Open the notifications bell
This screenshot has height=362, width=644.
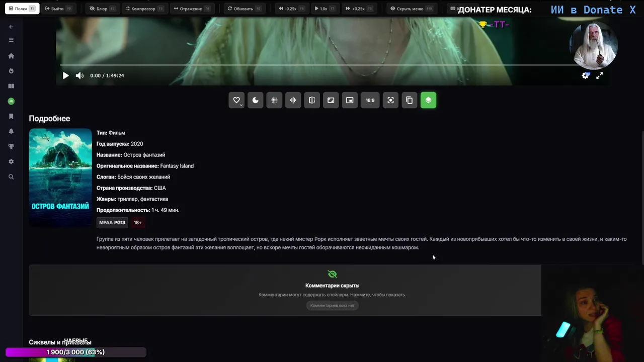coord(11,131)
